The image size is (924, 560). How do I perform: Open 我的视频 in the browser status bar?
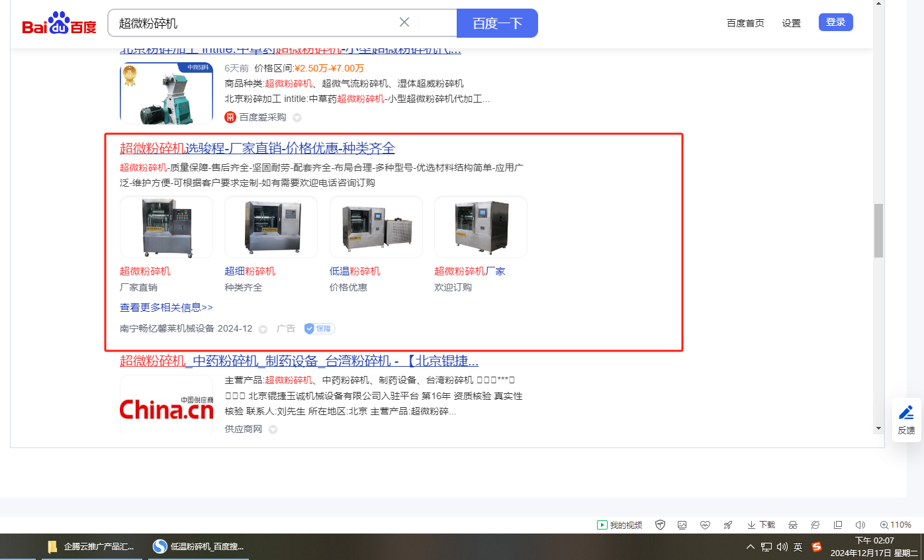(620, 525)
